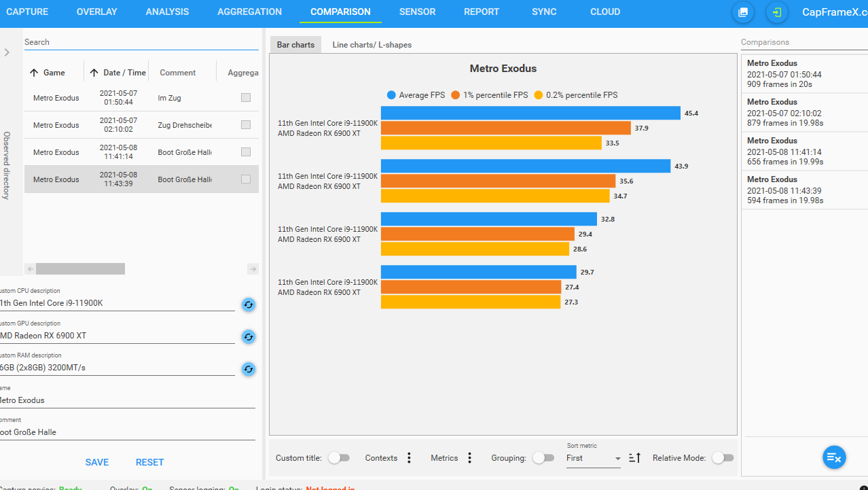Click the 29.7 average FPS bar
868x490 pixels.
[479, 272]
